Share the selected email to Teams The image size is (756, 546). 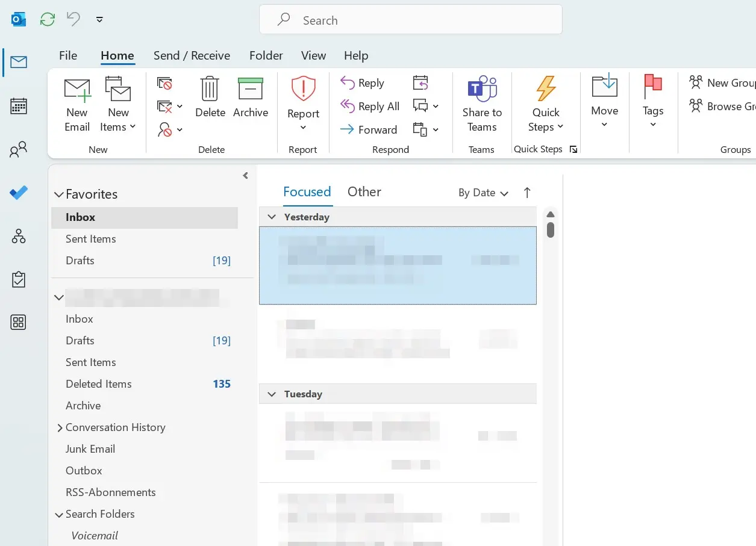click(481, 102)
